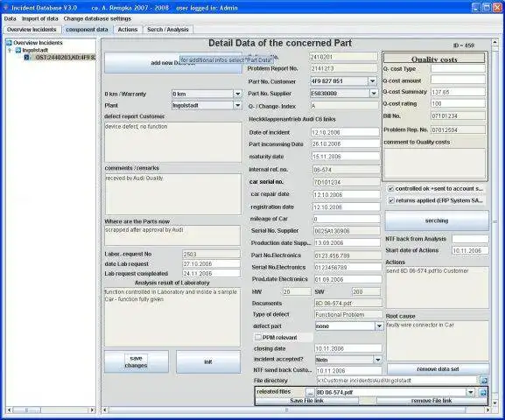Viewport: 505px width, 420px height.
Task: Open Change database settings menu
Action: pos(97,18)
